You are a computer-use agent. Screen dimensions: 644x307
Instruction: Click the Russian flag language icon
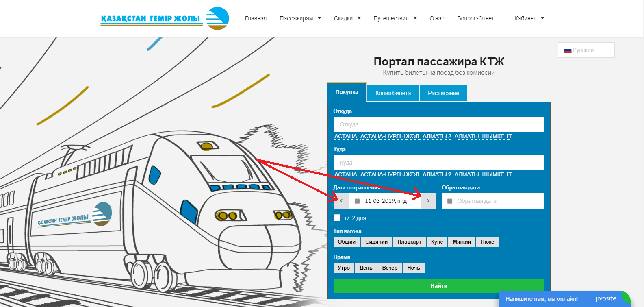[568, 50]
